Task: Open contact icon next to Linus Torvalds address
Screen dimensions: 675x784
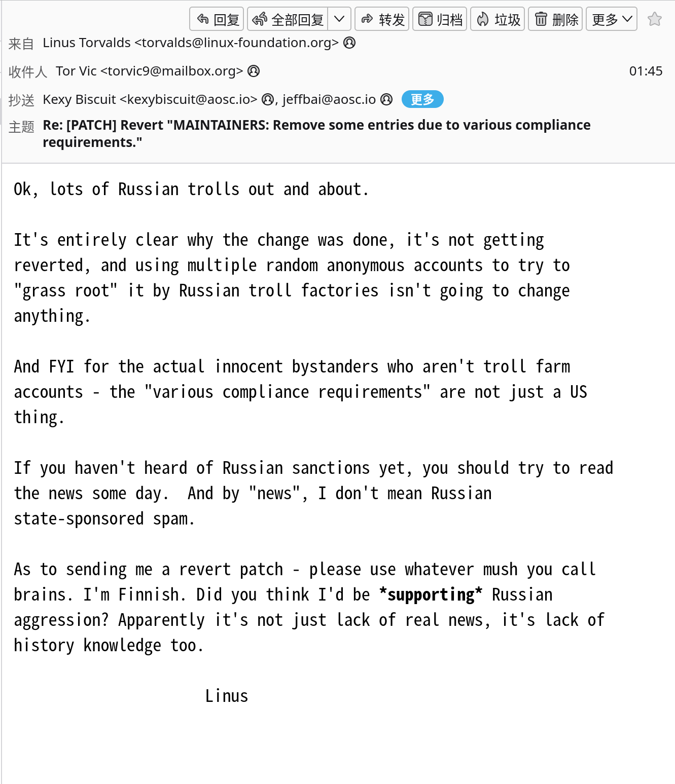Action: [349, 43]
